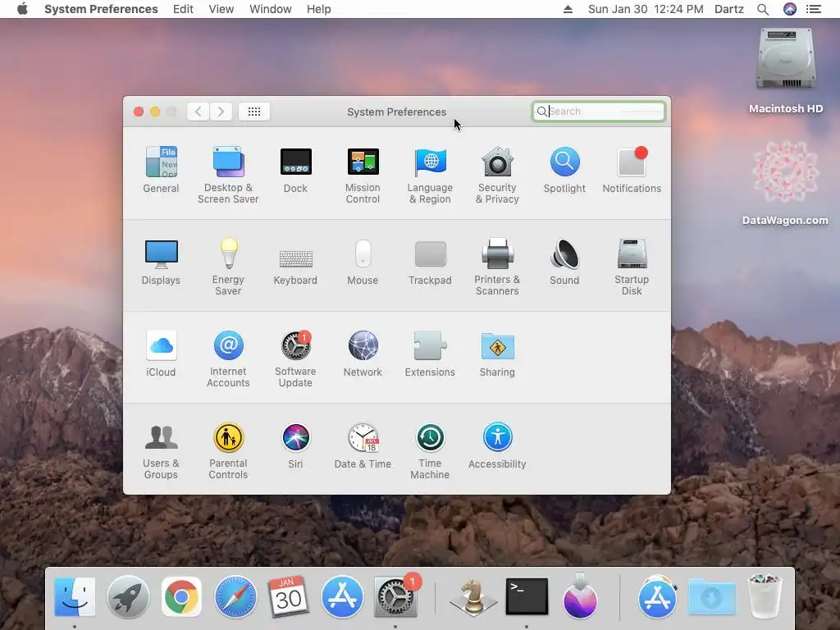Open the View menu
Image resolution: width=840 pixels, height=630 pixels.
pyautogui.click(x=221, y=9)
